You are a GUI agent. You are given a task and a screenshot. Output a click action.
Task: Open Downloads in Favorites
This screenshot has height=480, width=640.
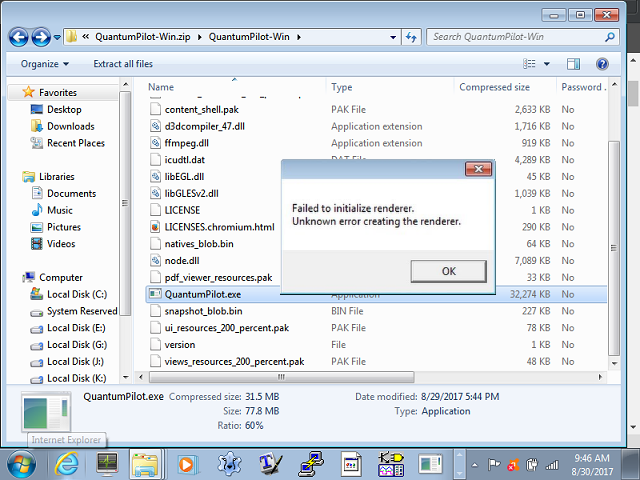pyautogui.click(x=71, y=126)
